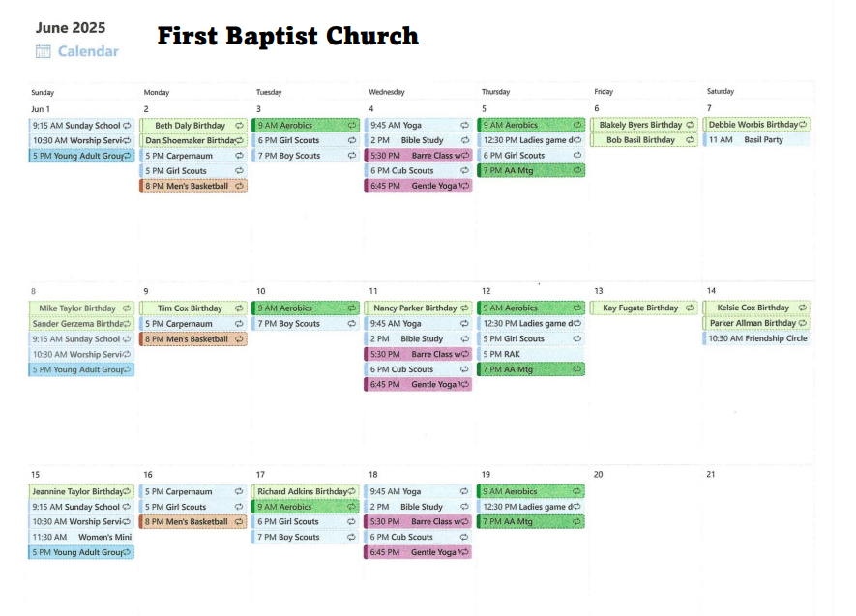Open Nancy Parker Birthday event
Viewport: 856px width, 616px height.
click(x=418, y=308)
